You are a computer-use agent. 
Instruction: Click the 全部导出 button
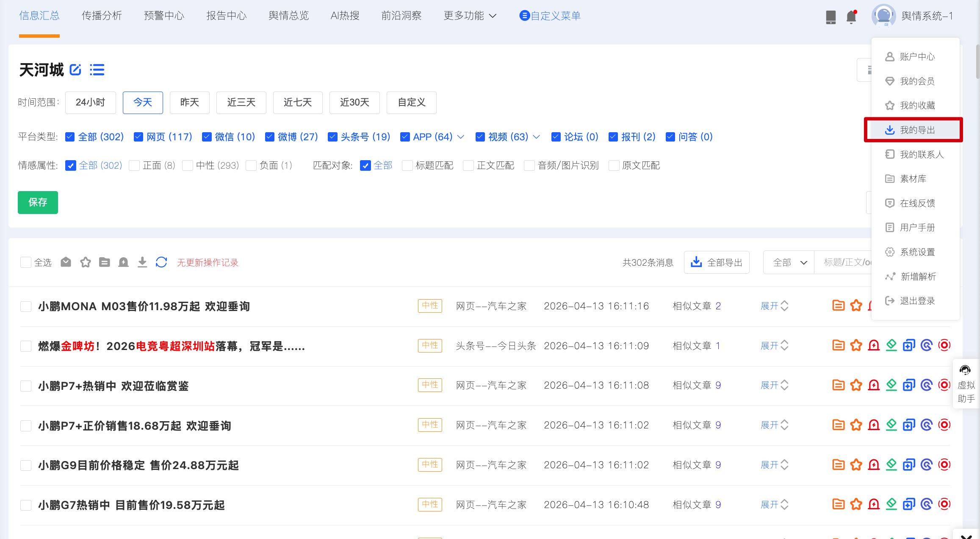pyautogui.click(x=717, y=262)
